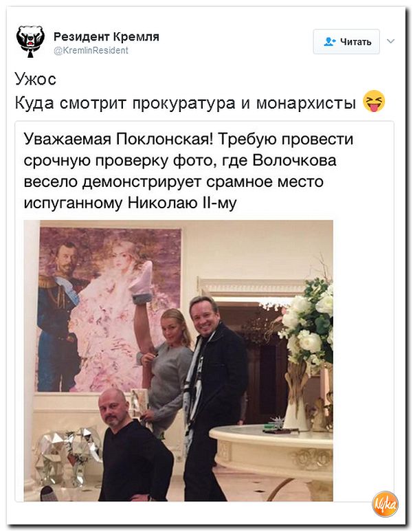Click the add-person icon inside Читать button
The height and width of the screenshot is (532, 413).
[329, 42]
